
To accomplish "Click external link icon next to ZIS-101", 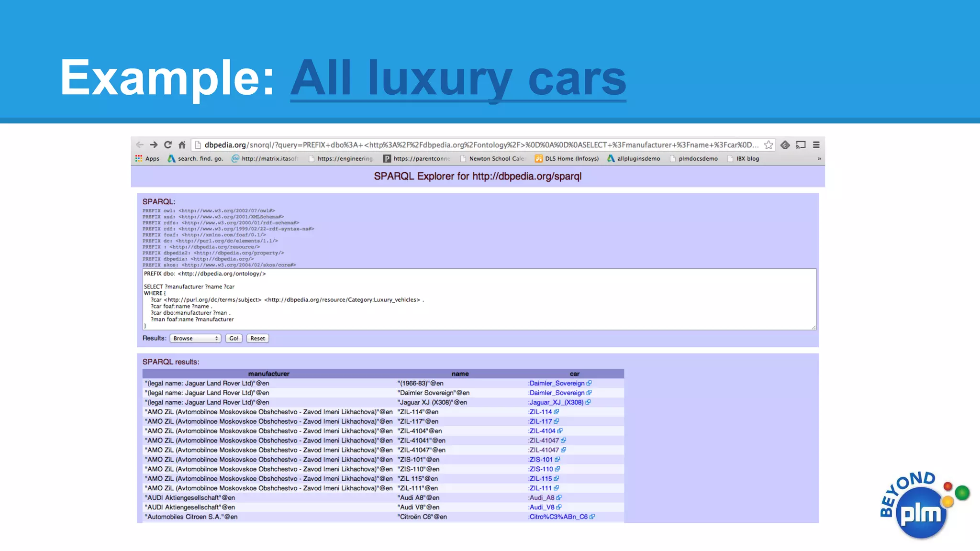I will click(557, 459).
